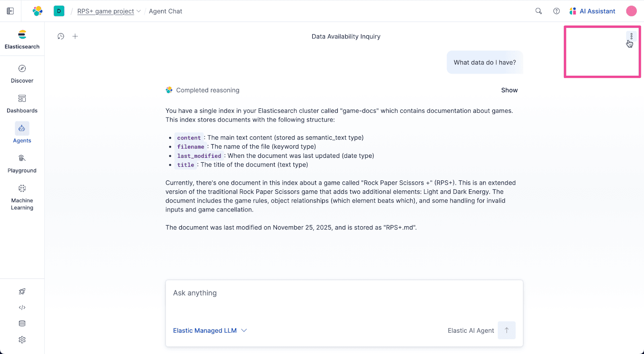Image resolution: width=644 pixels, height=354 pixels.
Task: Toggle the side navigation panel icon
Action: coord(10,11)
